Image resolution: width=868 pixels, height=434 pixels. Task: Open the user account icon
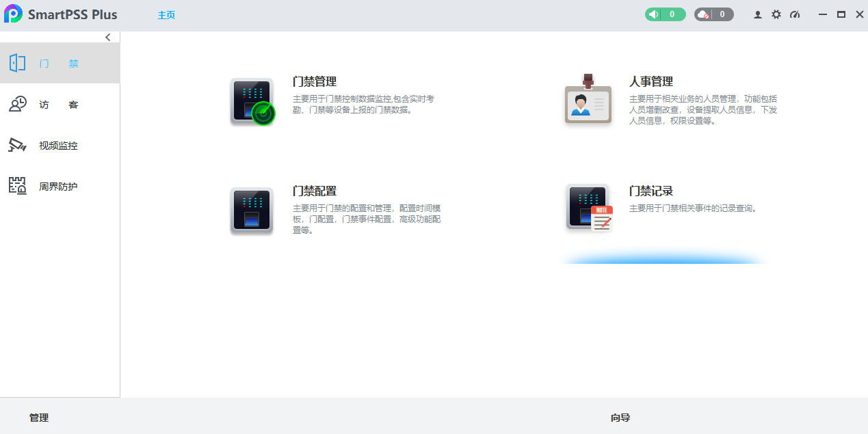tap(757, 14)
